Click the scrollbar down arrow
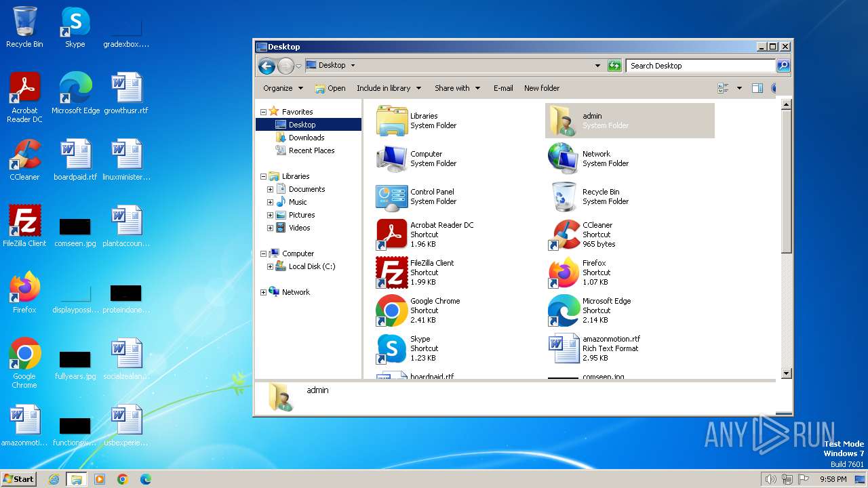This screenshot has width=868, height=488. tap(787, 373)
